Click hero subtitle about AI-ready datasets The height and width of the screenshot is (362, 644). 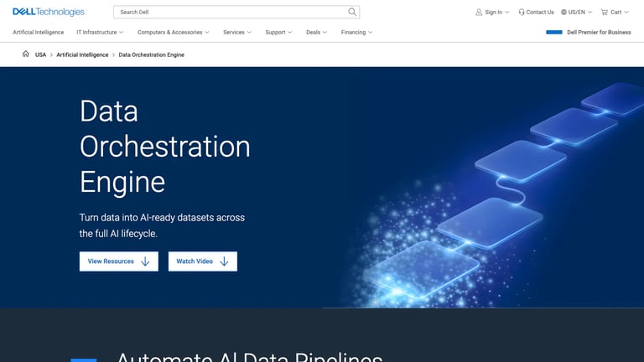(x=162, y=225)
